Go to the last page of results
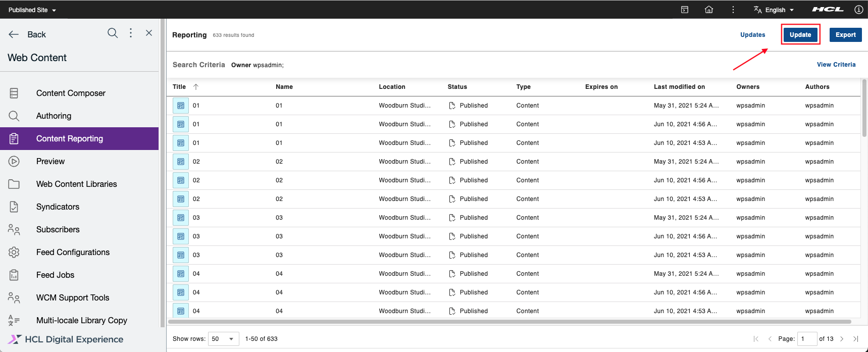 856,339
